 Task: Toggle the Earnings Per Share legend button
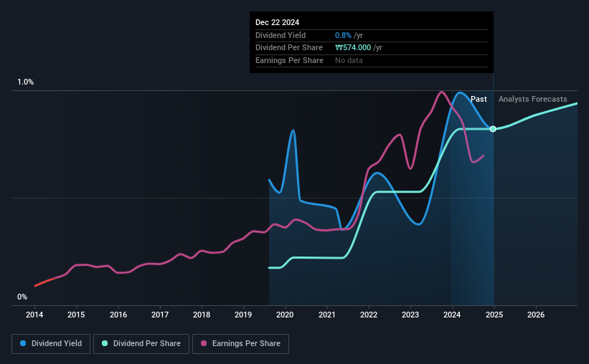pyautogui.click(x=240, y=344)
